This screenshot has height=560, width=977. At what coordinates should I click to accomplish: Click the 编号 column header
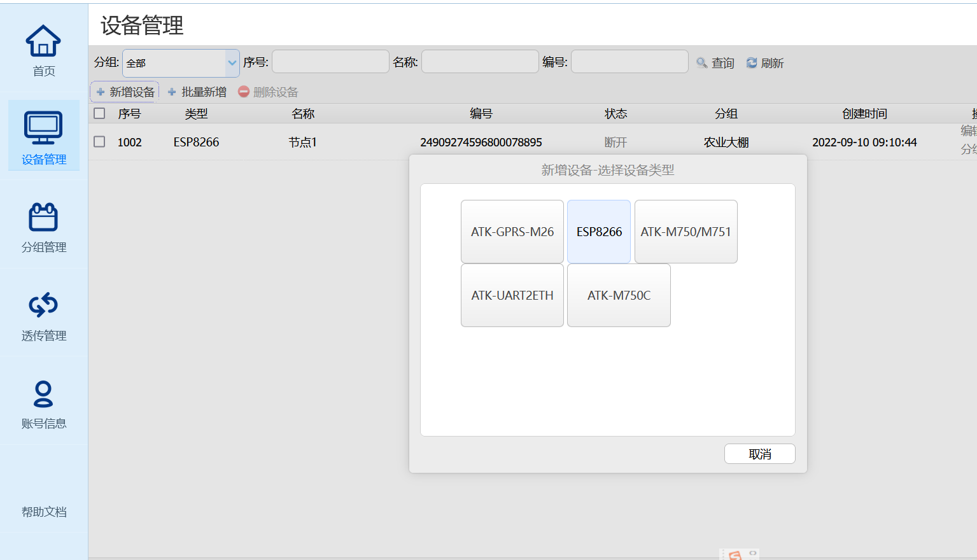point(481,113)
